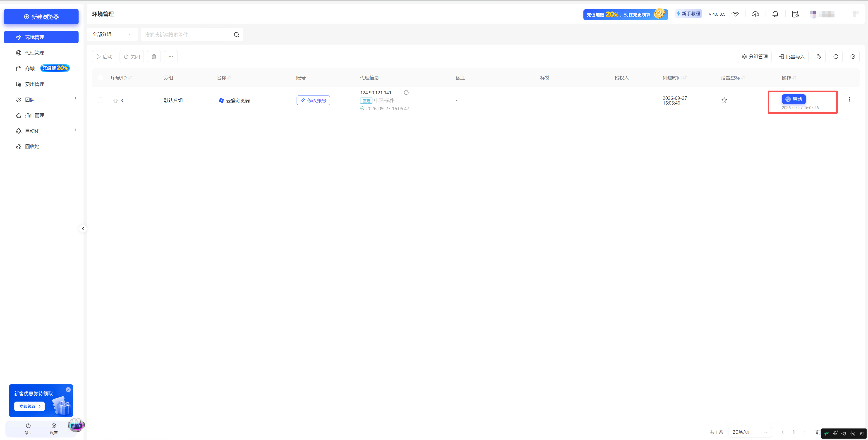
Task: Tick the select-all header checkbox
Action: tap(101, 78)
